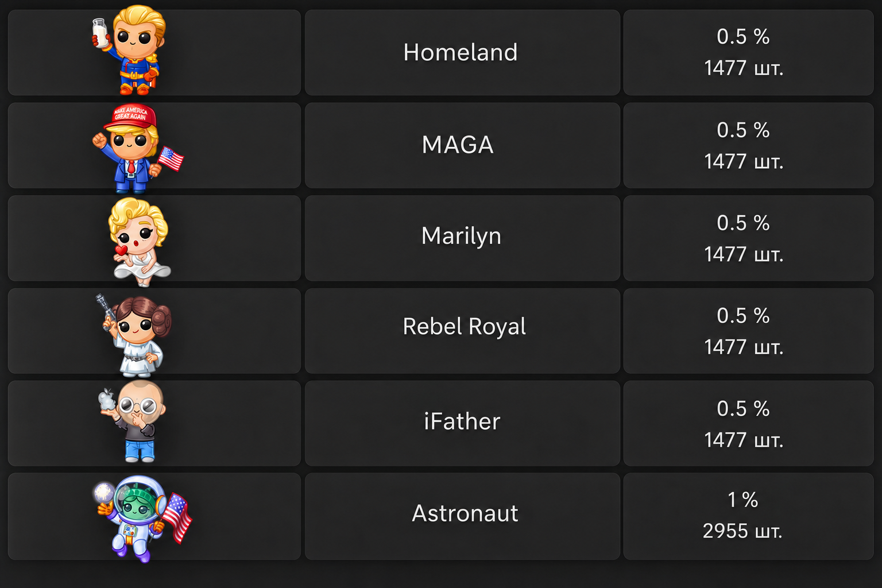882x588 pixels.
Task: Open the Marilyn name cell
Action: point(462,238)
